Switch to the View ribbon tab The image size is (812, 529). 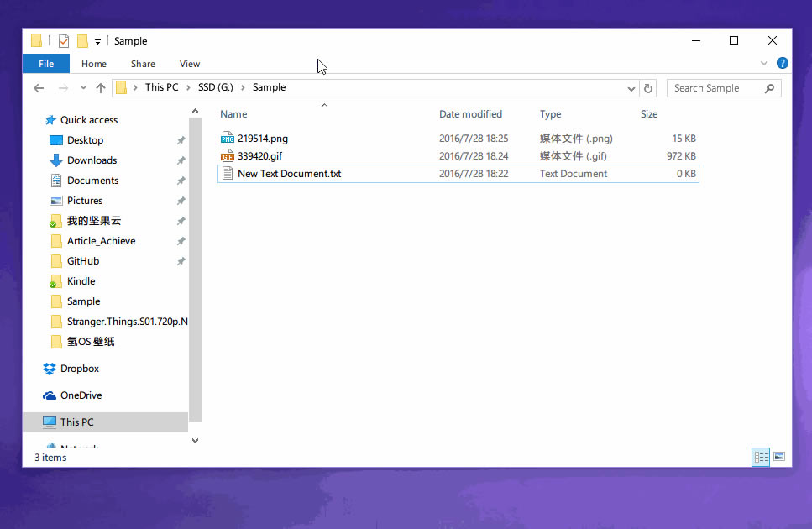(189, 63)
